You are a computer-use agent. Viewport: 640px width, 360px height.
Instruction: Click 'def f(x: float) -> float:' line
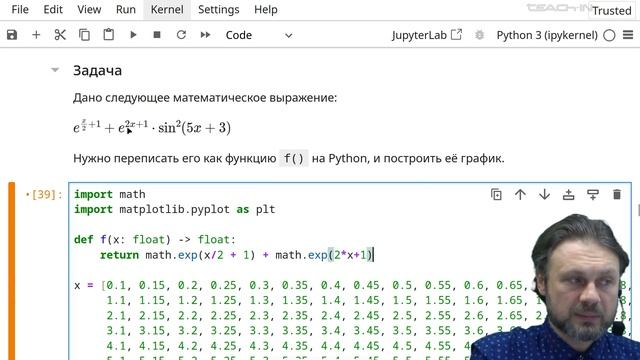(155, 240)
